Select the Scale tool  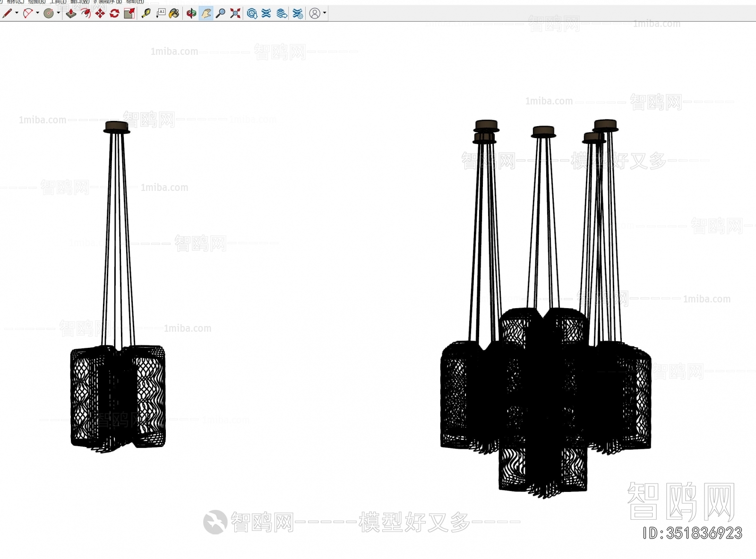[129, 13]
